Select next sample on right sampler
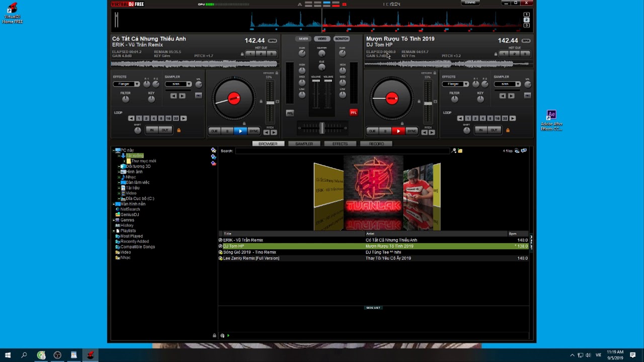 click(511, 96)
